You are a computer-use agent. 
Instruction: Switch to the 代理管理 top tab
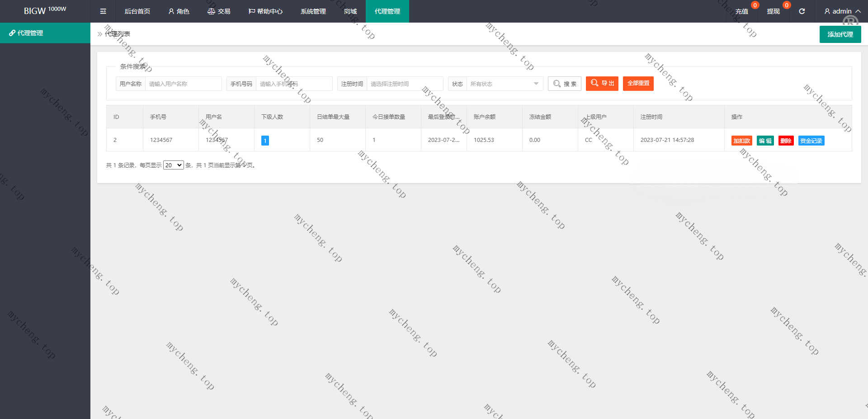click(x=387, y=11)
